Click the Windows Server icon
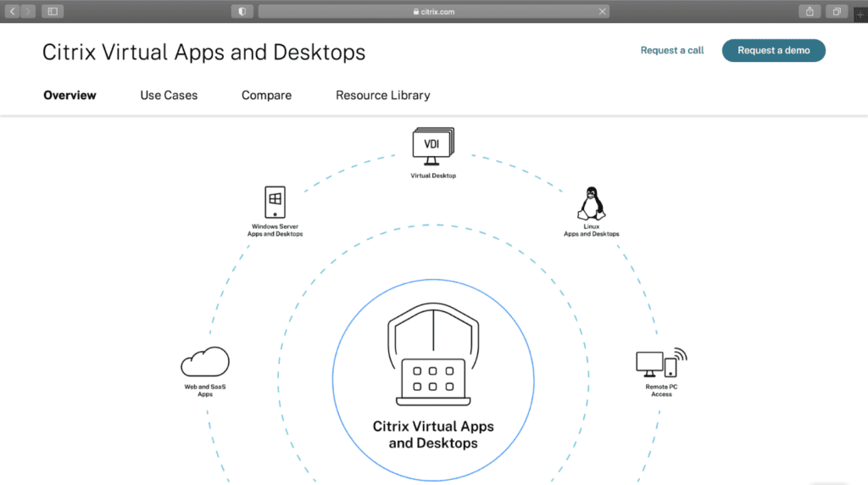The image size is (868, 485). [275, 202]
